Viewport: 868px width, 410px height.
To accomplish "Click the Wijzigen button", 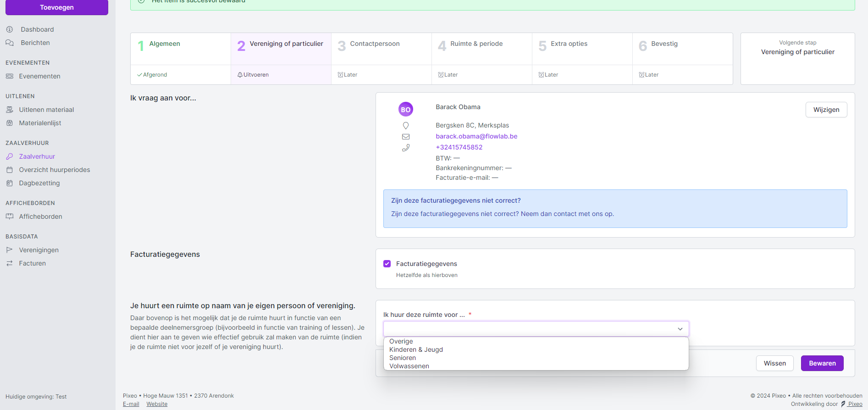I will (826, 110).
